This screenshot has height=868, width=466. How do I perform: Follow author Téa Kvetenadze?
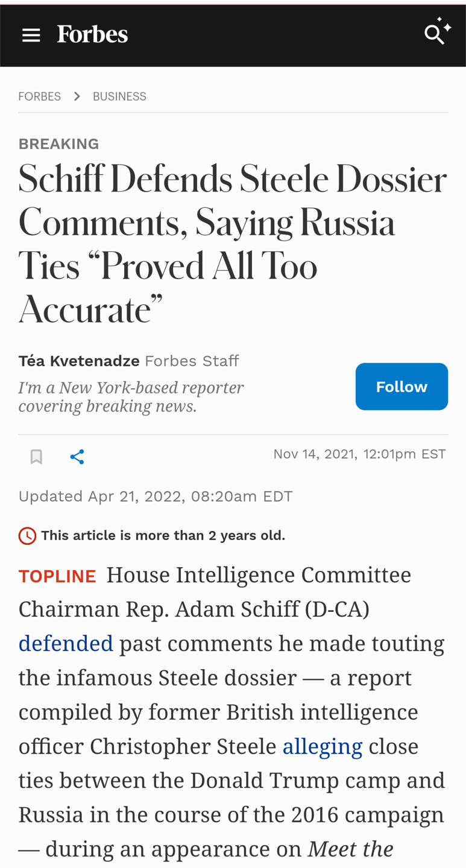[401, 386]
